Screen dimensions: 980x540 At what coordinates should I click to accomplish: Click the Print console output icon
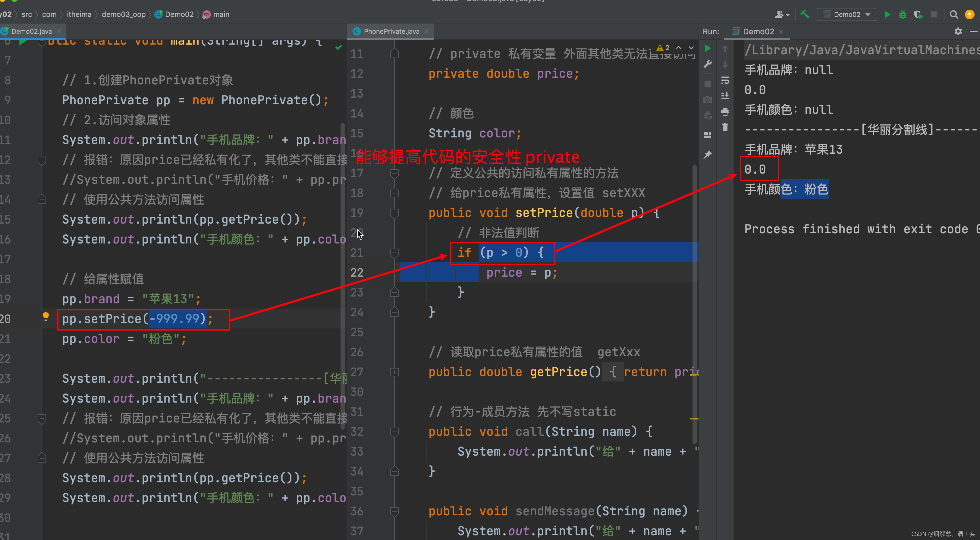(x=725, y=111)
